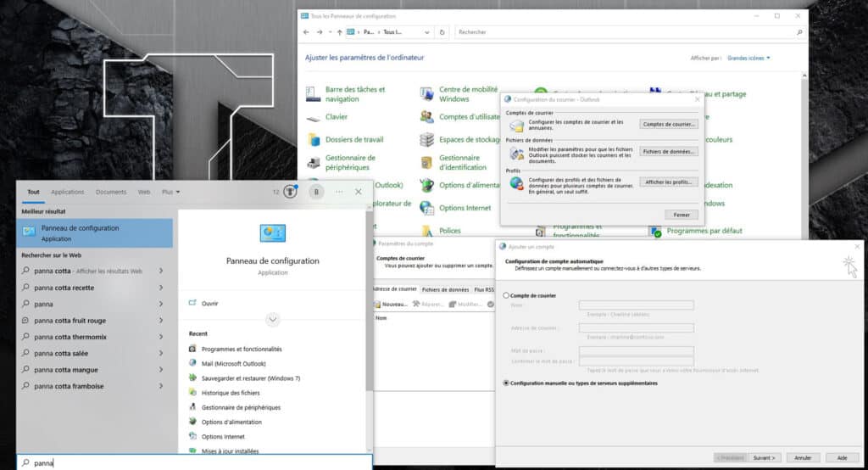Open recent locations dropdown next to forward arrow

(x=330, y=32)
